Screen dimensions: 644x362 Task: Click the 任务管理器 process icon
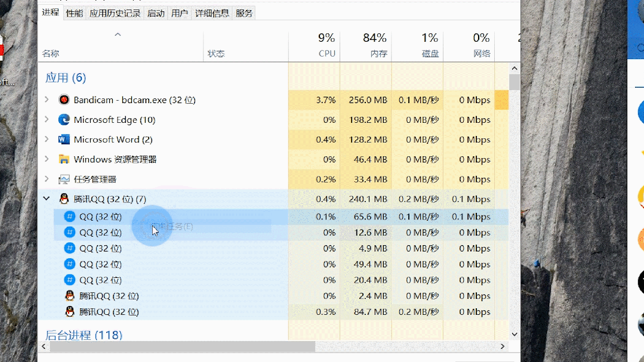(64, 179)
